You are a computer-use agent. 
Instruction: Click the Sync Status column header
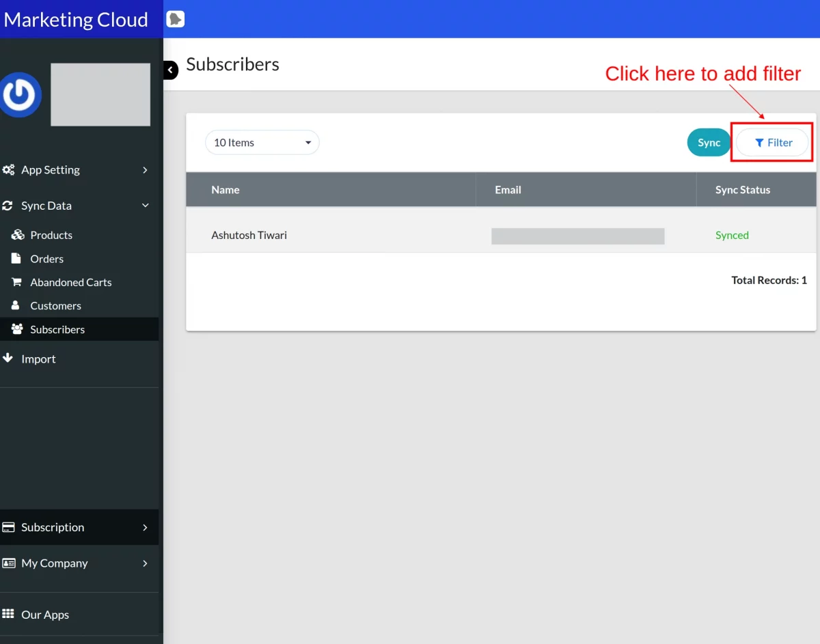coord(743,190)
